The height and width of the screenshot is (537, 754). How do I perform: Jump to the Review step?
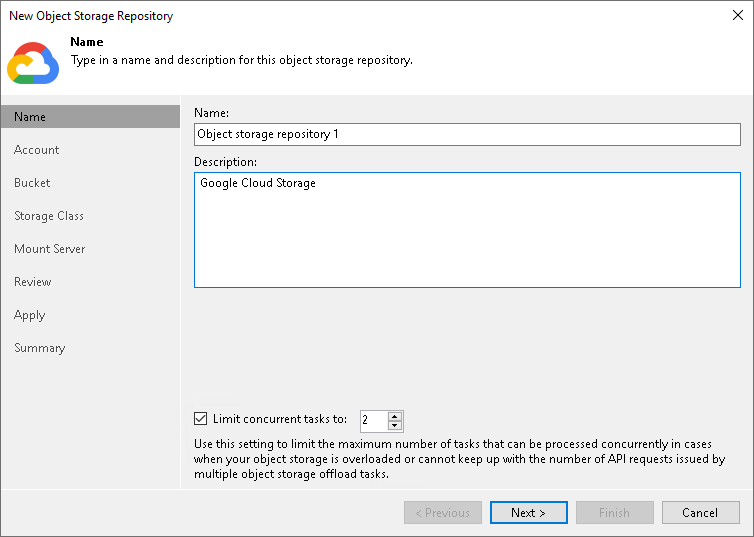pyautogui.click(x=32, y=282)
